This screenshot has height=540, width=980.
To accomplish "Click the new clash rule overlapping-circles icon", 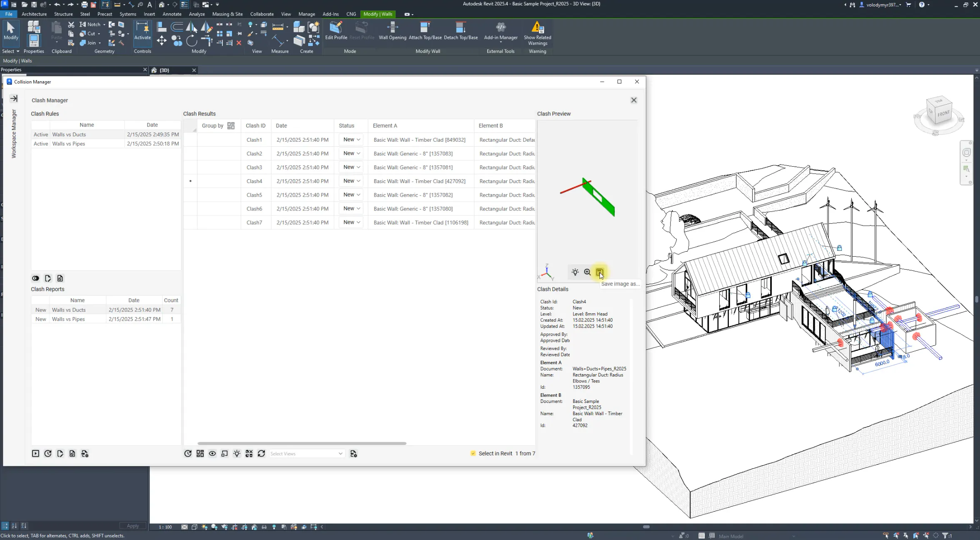I will point(35,278).
